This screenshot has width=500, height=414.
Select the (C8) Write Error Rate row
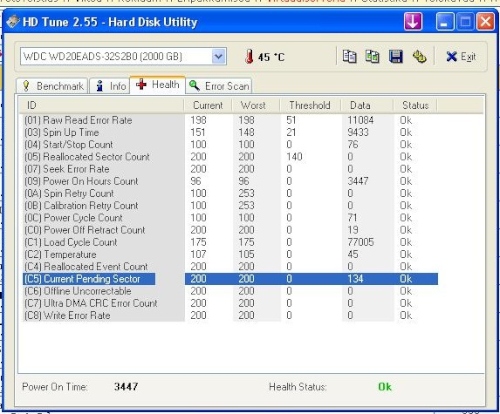tap(230, 315)
